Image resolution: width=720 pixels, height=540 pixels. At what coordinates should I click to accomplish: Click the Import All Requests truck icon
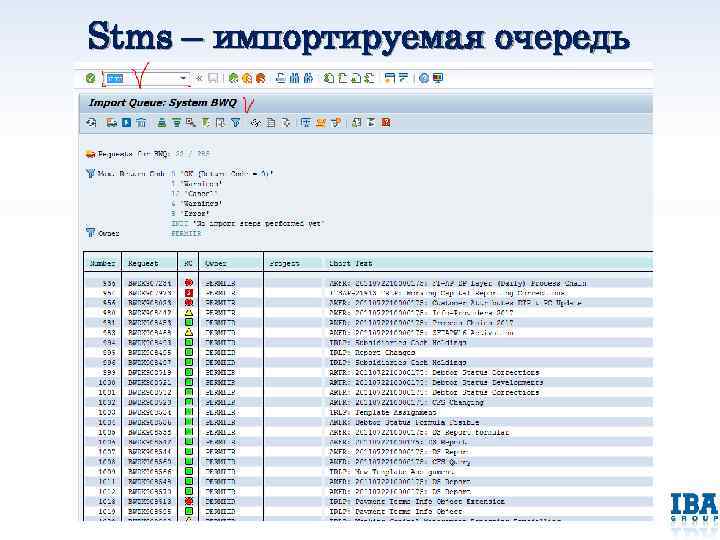click(x=111, y=123)
